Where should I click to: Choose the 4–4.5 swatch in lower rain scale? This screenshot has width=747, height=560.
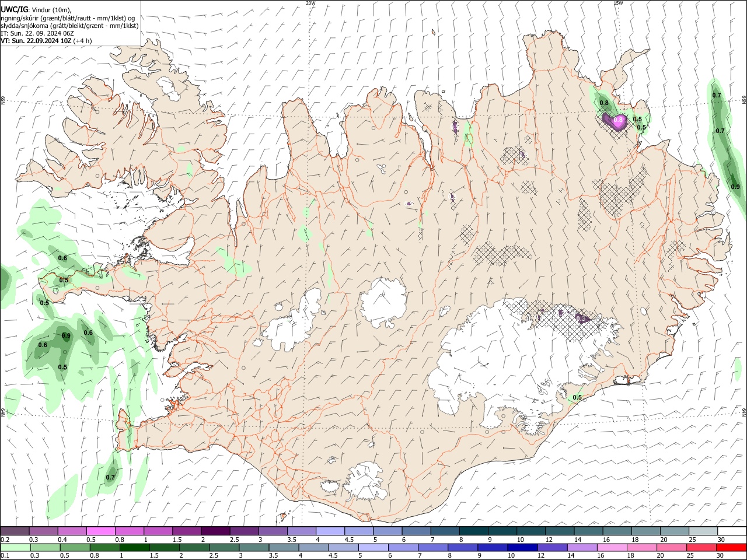314,547
